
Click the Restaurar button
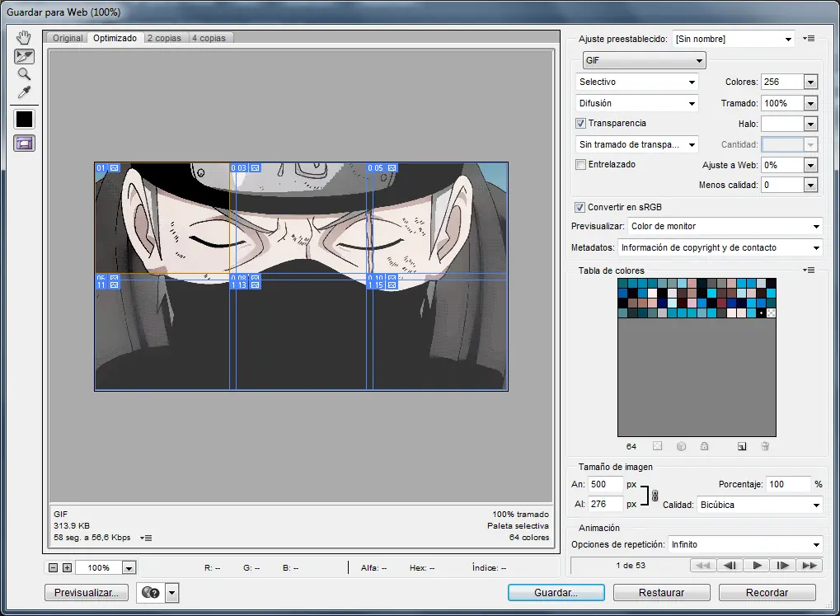(661, 592)
